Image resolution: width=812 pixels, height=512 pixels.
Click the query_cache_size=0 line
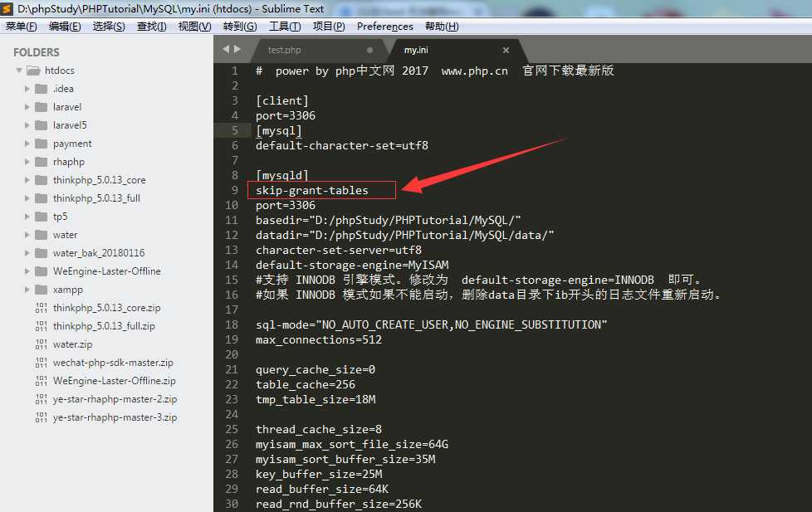[x=316, y=369]
